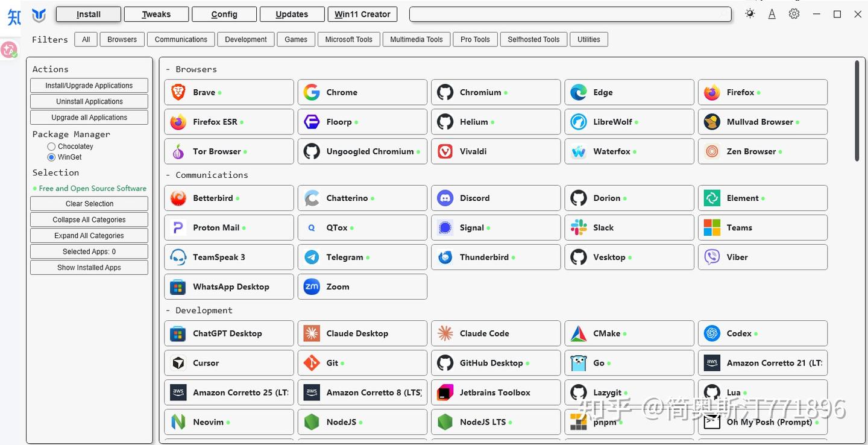Click the Slack icon
The height and width of the screenshot is (445, 868).
click(x=579, y=227)
